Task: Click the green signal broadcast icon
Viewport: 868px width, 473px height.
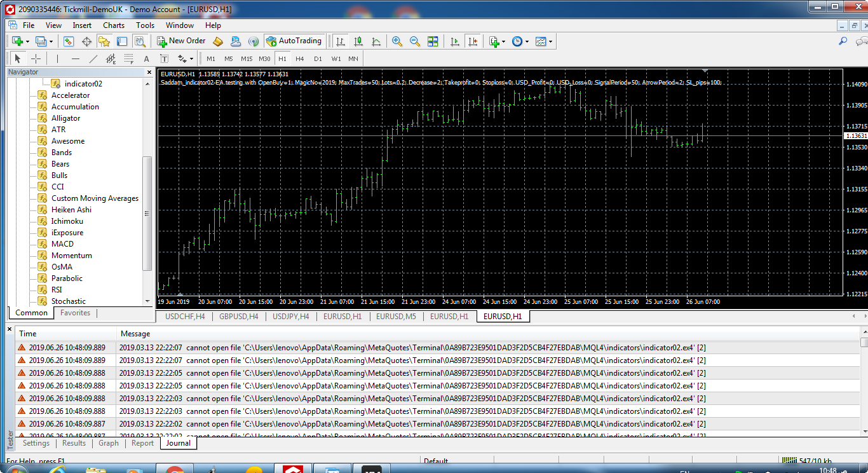Action: 254,41
